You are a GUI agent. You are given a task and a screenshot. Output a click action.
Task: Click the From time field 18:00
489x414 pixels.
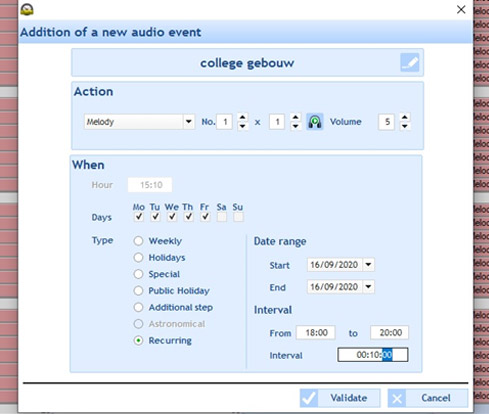tap(316, 332)
